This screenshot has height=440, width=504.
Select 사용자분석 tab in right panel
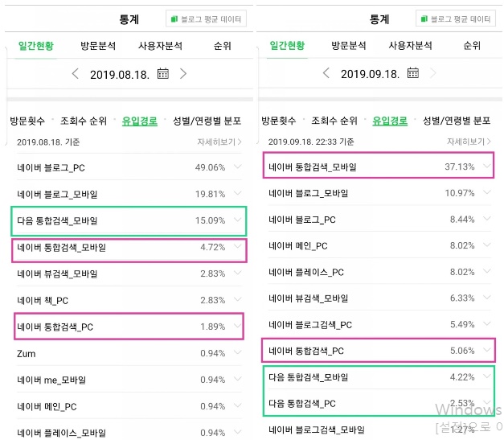click(x=411, y=45)
